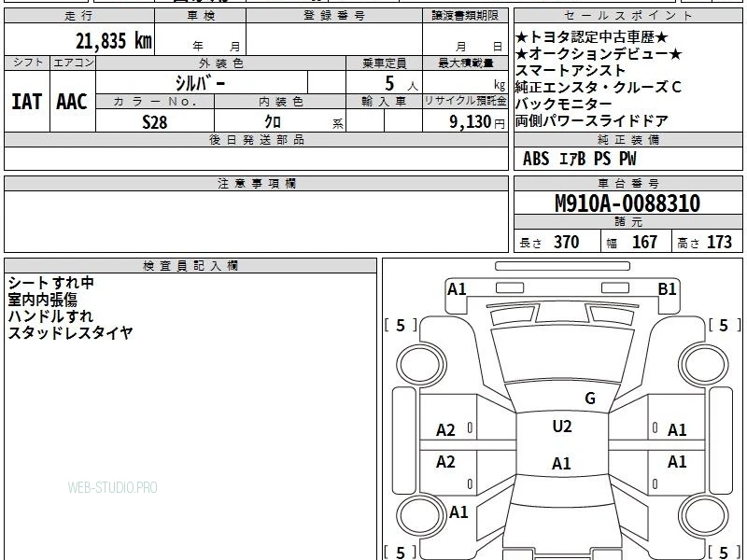Click the 高さ 173 dimension cell
The image size is (747, 560).
(x=707, y=242)
